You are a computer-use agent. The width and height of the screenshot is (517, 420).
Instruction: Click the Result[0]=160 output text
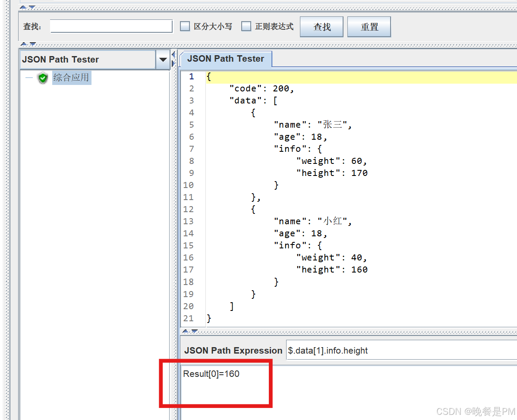[211, 374]
